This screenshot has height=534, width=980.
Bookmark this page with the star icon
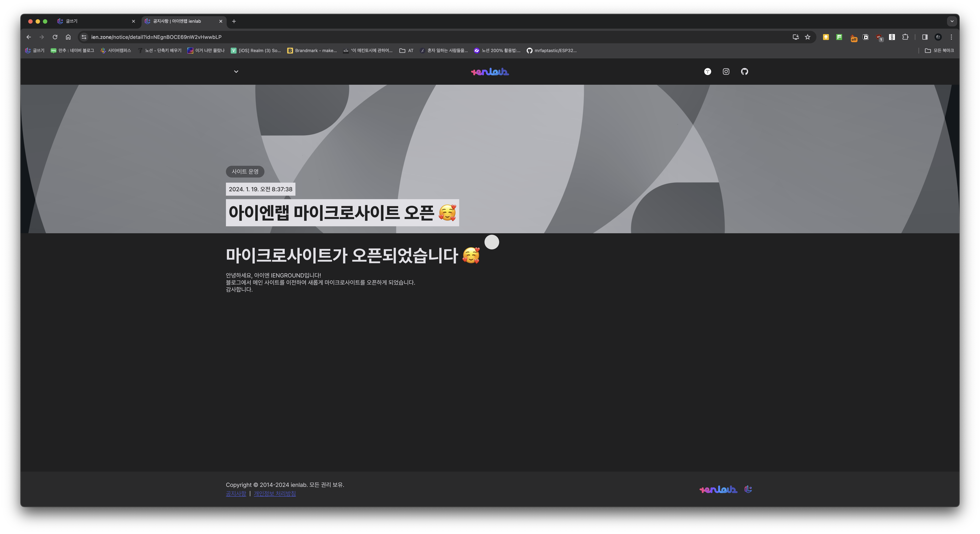pos(807,37)
